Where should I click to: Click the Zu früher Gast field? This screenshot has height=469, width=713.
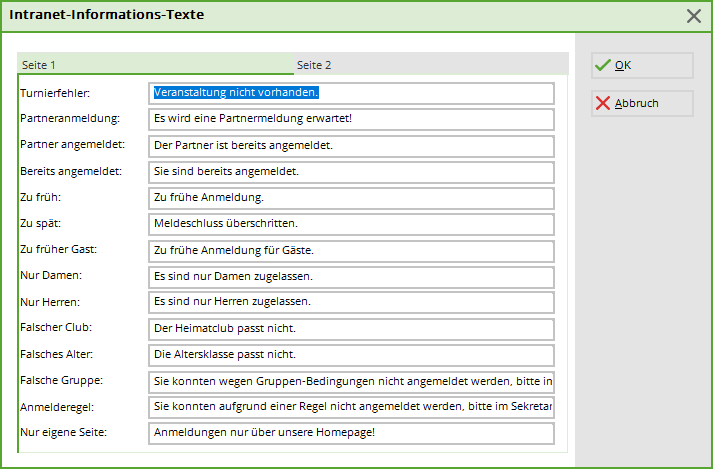click(x=350, y=249)
